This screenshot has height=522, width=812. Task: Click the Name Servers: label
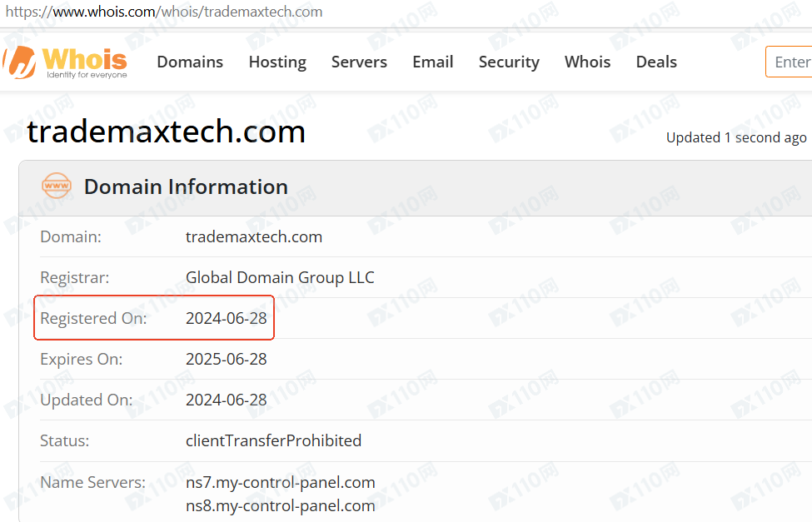click(92, 482)
